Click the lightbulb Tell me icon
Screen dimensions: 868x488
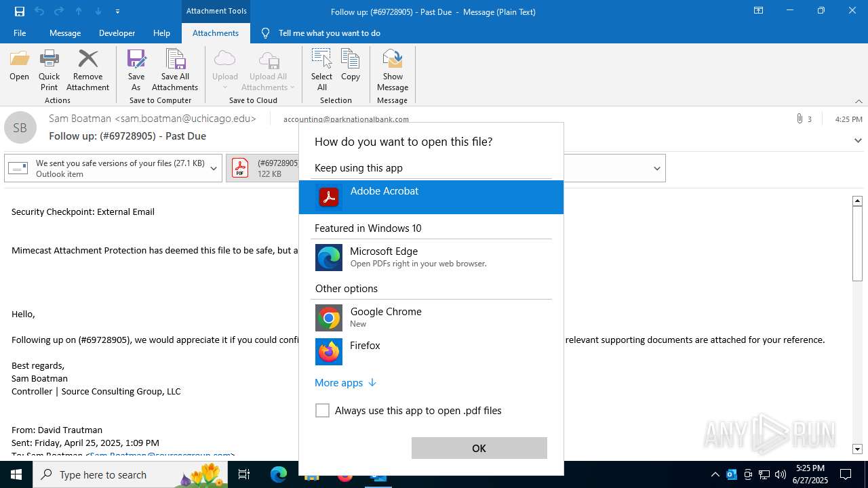click(265, 33)
